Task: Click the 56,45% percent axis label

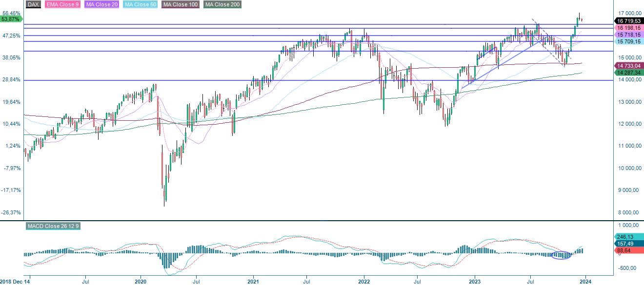Action: click(x=11, y=13)
